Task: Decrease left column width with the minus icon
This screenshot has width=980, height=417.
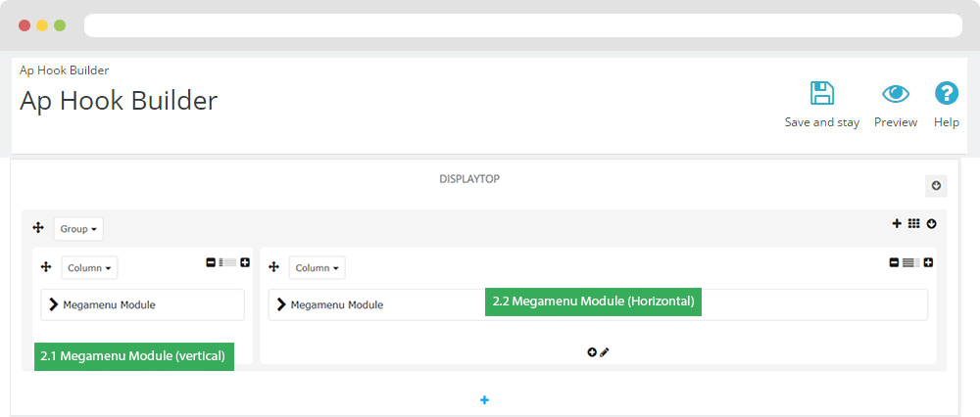Action: pos(211,262)
